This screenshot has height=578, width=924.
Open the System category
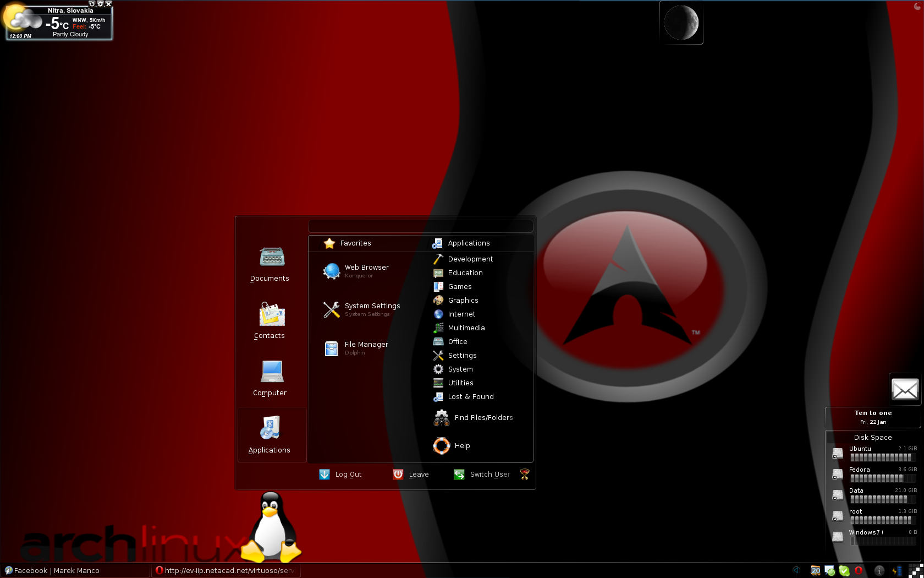(x=453, y=369)
